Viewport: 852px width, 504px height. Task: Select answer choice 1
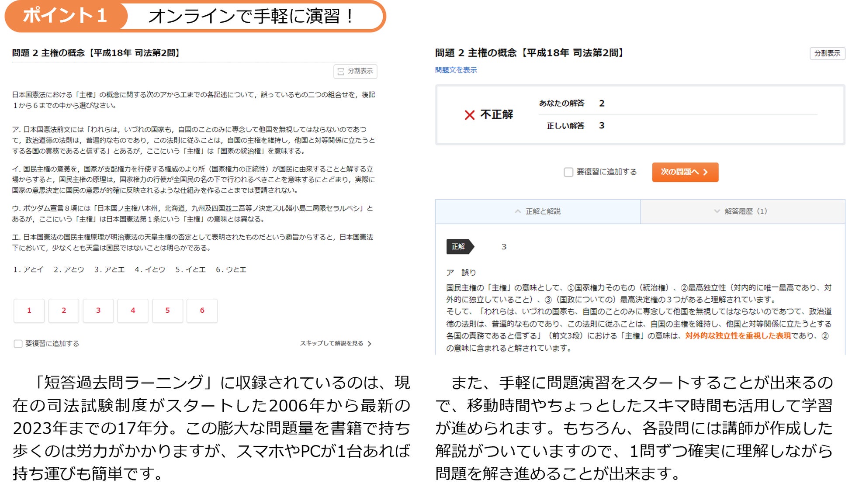[x=29, y=311]
